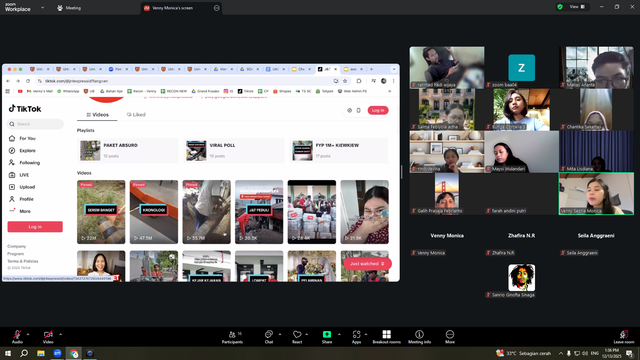Screen dimensions: 640x360
Task: Open the React emoji menu
Action: (297, 336)
